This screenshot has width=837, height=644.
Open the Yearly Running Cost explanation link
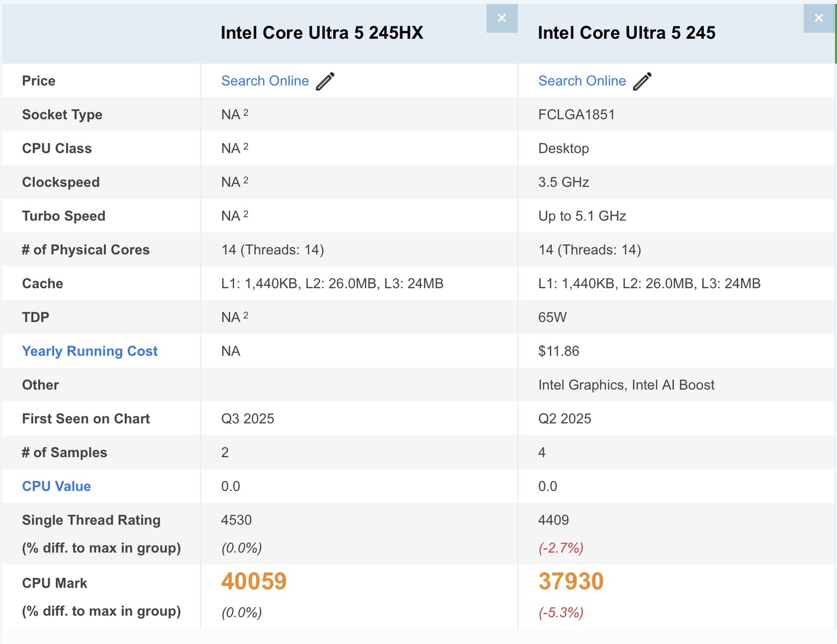[90, 351]
